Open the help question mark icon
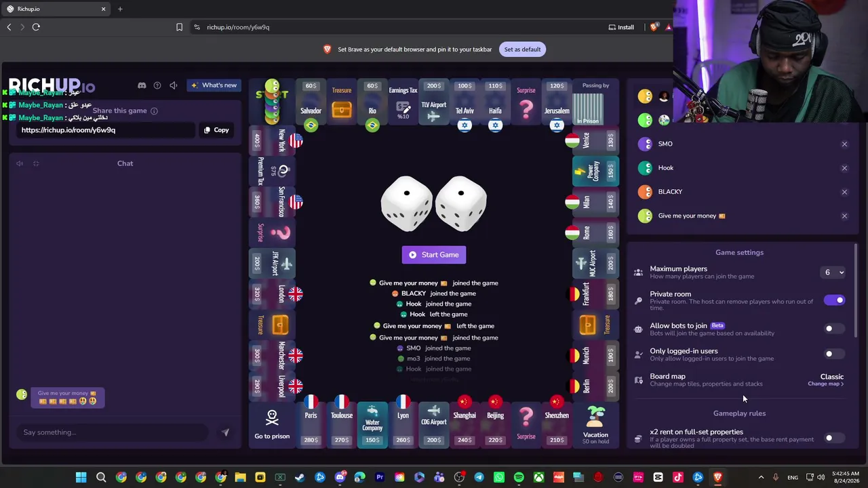The height and width of the screenshot is (488, 868). pyautogui.click(x=157, y=85)
